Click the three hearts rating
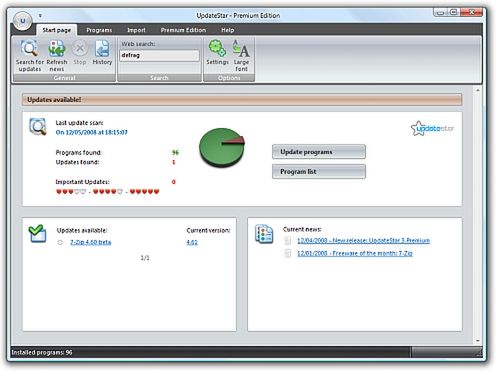This screenshot has height=372, width=496. pos(71,192)
